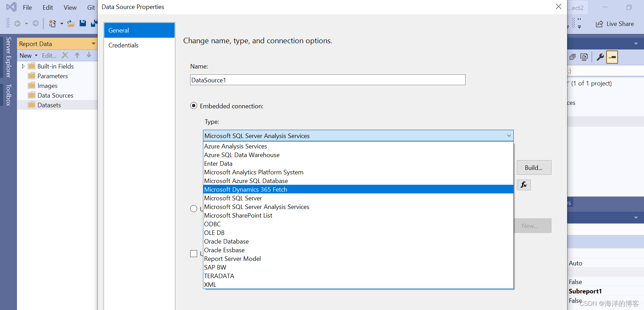Choose Microsoft SharePoint List
Screen dimensions: 644x310
(358, 216)
